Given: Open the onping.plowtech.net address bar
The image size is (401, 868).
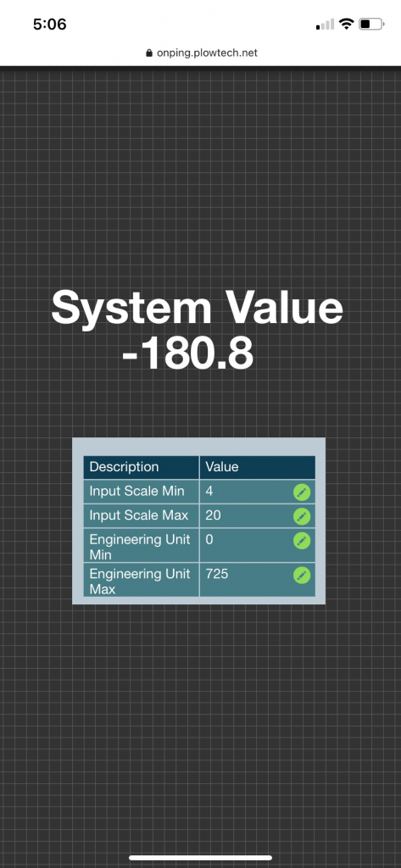Looking at the screenshot, I should (x=201, y=53).
